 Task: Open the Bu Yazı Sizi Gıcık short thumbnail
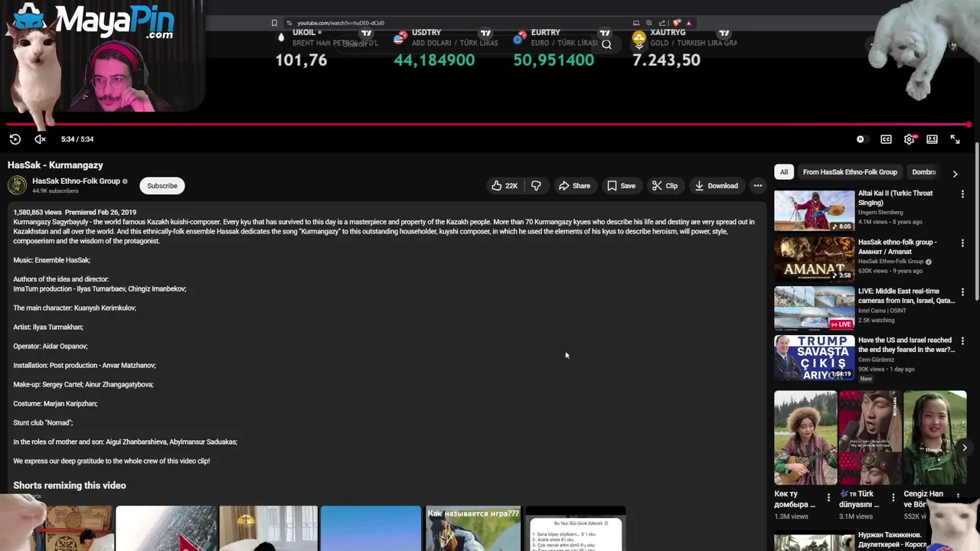coord(575,528)
